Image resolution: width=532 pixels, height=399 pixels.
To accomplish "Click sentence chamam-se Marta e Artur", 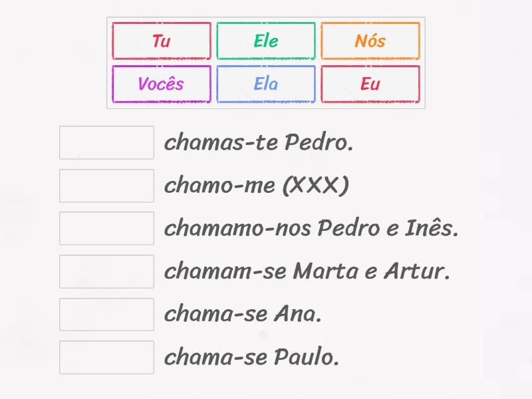I will [x=307, y=271].
